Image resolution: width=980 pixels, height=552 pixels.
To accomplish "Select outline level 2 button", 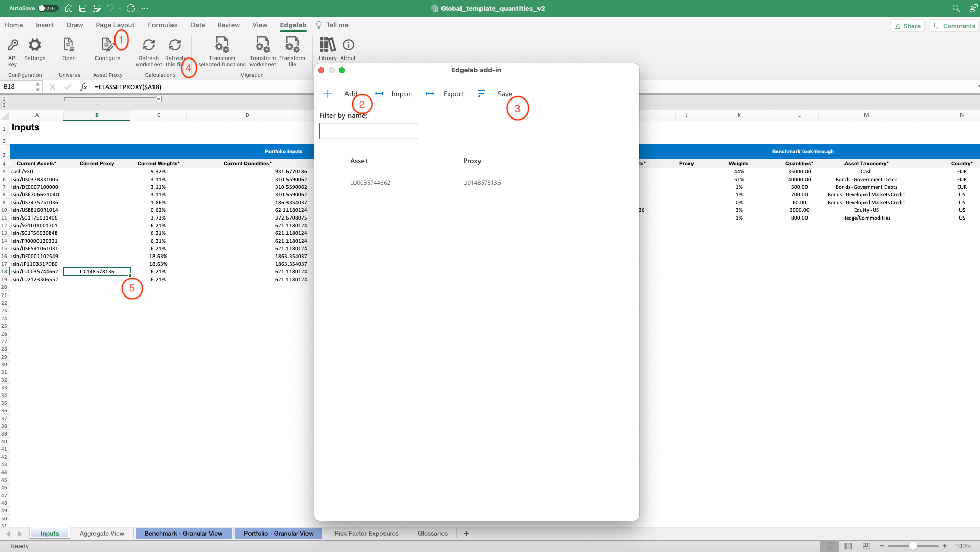I will pos(4,105).
